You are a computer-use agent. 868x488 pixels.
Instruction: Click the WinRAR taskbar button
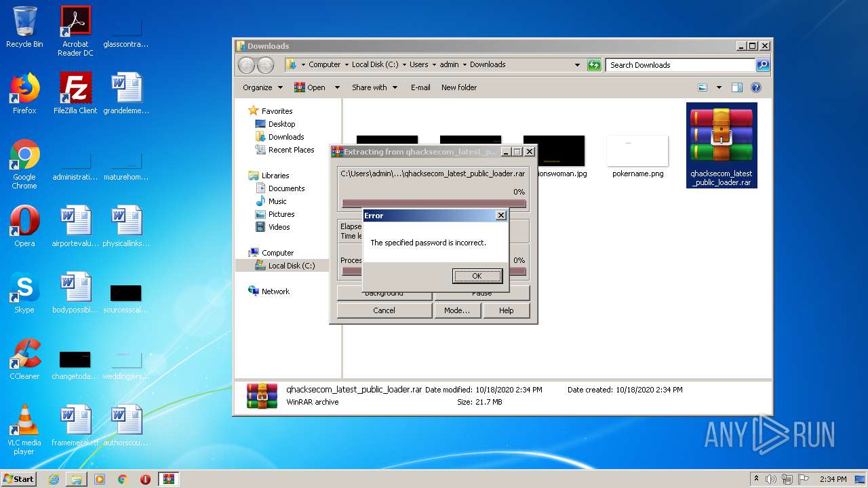pos(168,479)
